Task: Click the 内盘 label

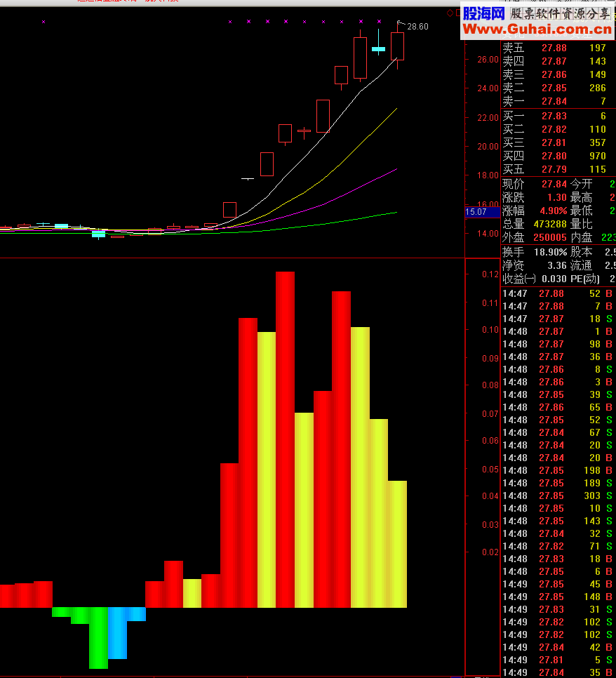Action: pos(582,237)
